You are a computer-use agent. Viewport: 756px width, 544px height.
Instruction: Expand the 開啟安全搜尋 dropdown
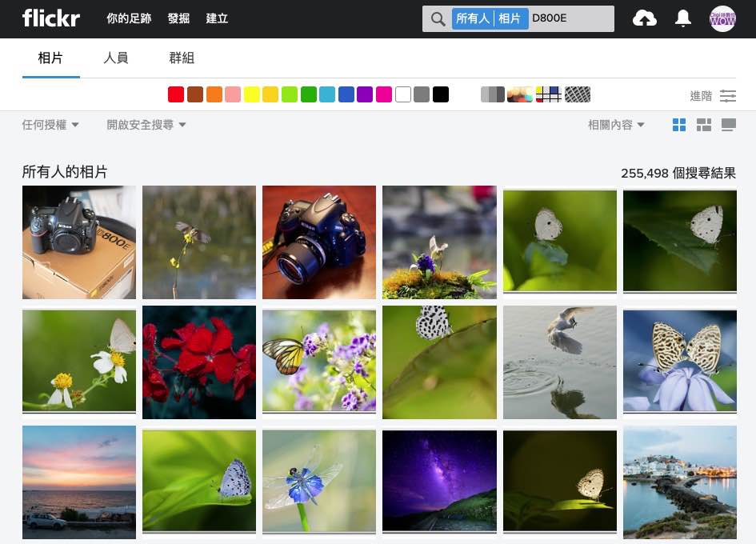coord(146,125)
